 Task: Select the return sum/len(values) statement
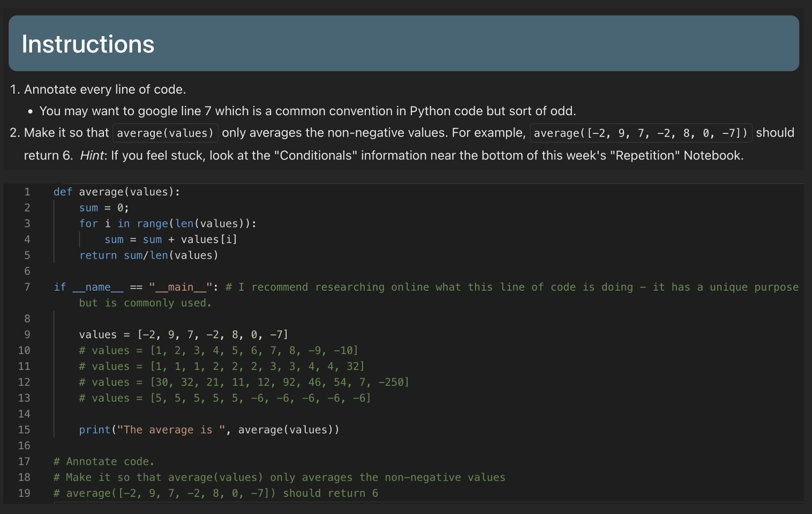tap(149, 255)
